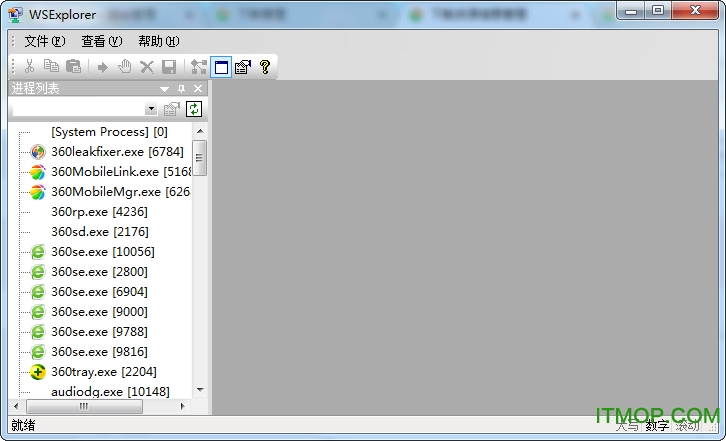Image resolution: width=726 pixels, height=441 pixels.
Task: Minimize the WSExplorer window
Action: click(631, 12)
